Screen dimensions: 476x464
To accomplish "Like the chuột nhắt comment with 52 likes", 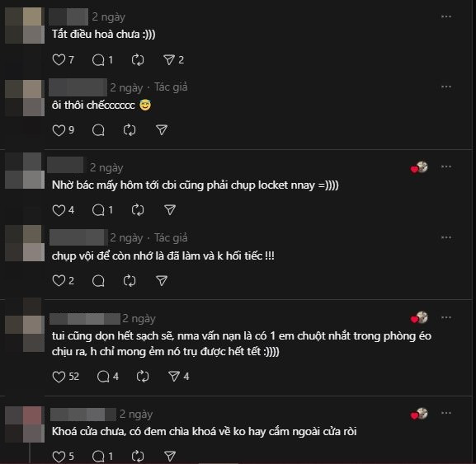I will click(x=59, y=377).
